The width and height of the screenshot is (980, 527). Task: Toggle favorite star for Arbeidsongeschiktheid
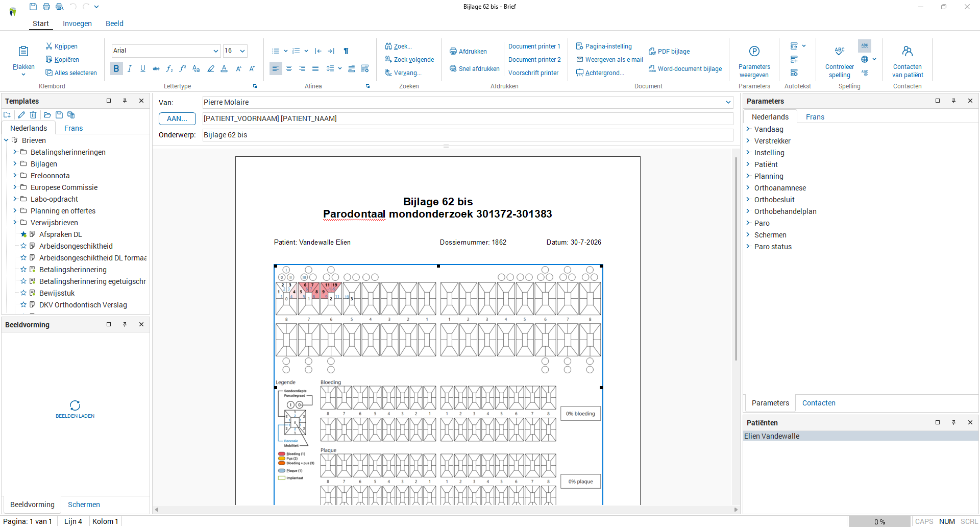[23, 246]
